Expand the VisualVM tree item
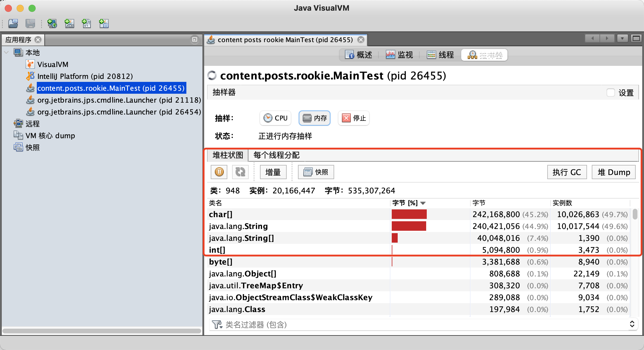The height and width of the screenshot is (350, 644). (x=52, y=65)
